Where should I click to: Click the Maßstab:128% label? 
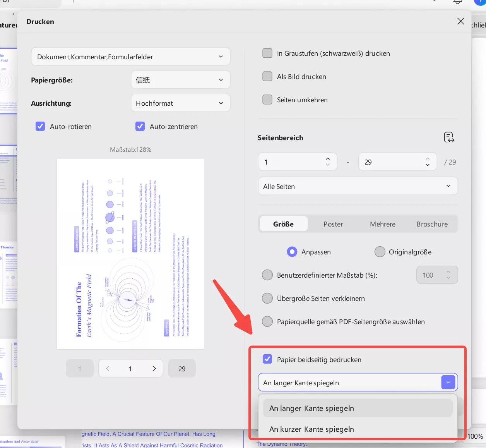pos(130,149)
